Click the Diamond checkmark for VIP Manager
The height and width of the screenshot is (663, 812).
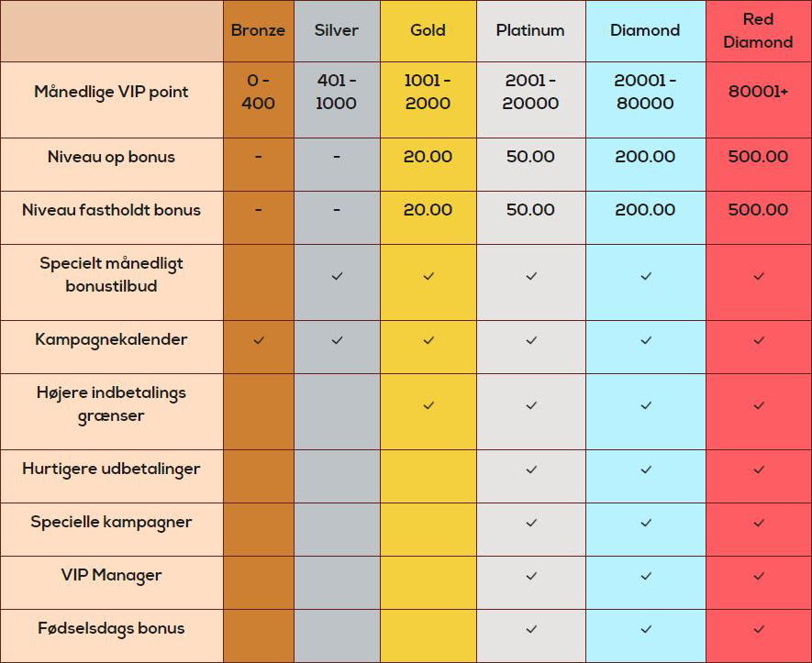tap(645, 576)
